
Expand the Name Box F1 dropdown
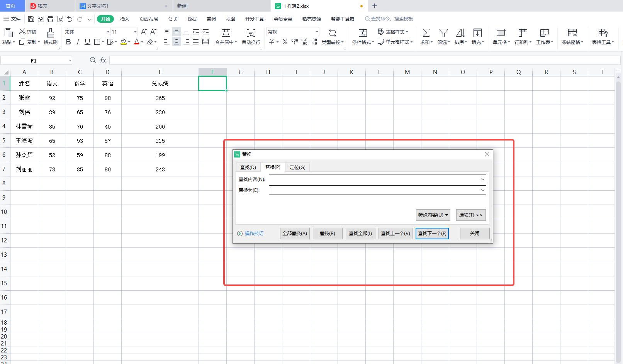[x=70, y=60]
